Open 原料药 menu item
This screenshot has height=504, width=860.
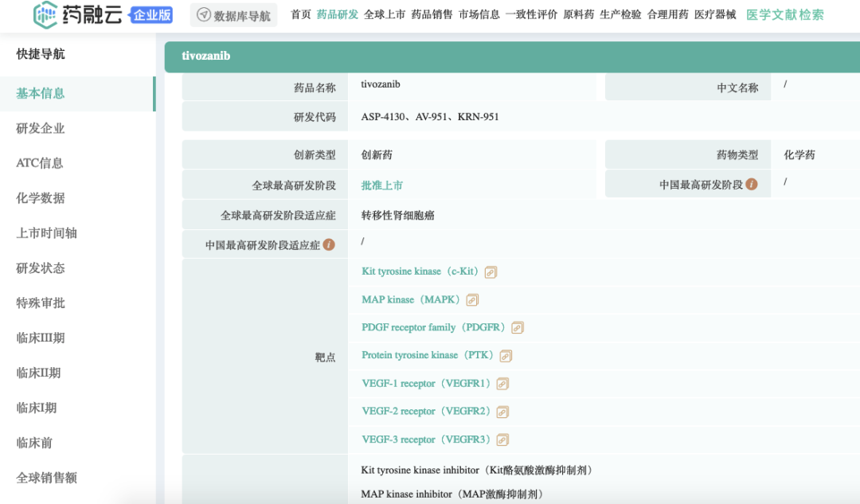[579, 15]
